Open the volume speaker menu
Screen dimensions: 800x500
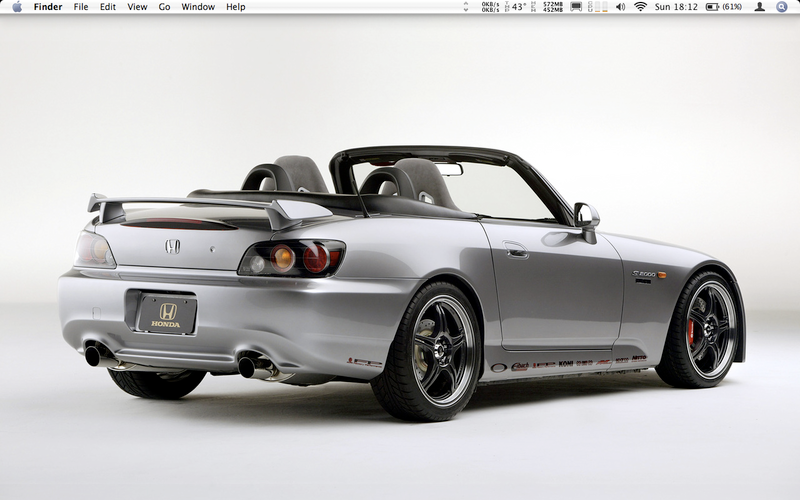(620, 7)
